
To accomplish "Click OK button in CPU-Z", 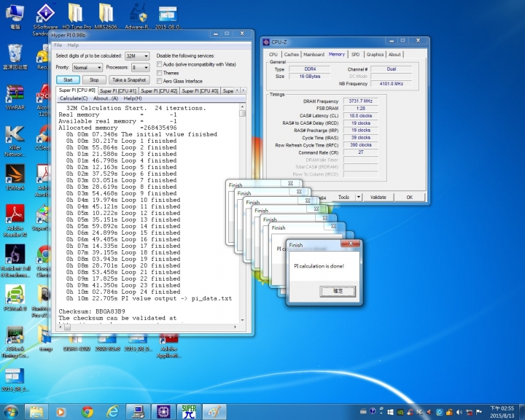I will pyautogui.click(x=410, y=198).
